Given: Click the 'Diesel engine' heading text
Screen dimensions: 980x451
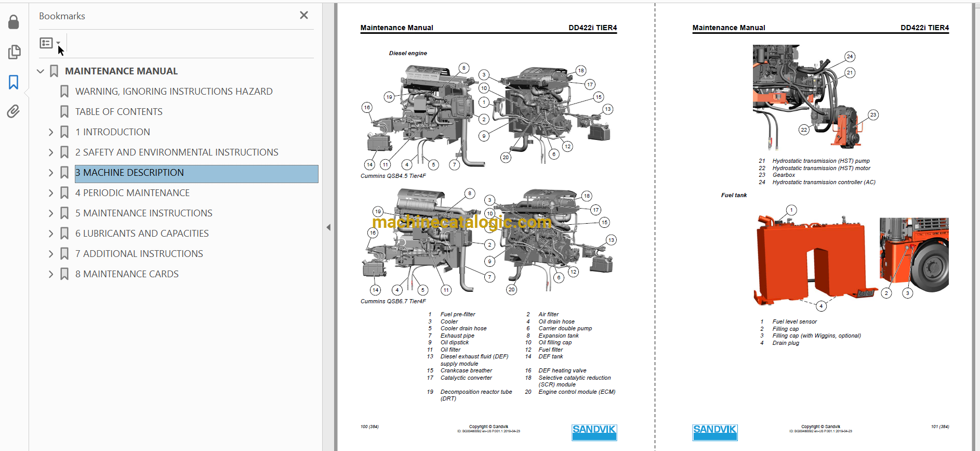Looking at the screenshot, I should tap(408, 53).
